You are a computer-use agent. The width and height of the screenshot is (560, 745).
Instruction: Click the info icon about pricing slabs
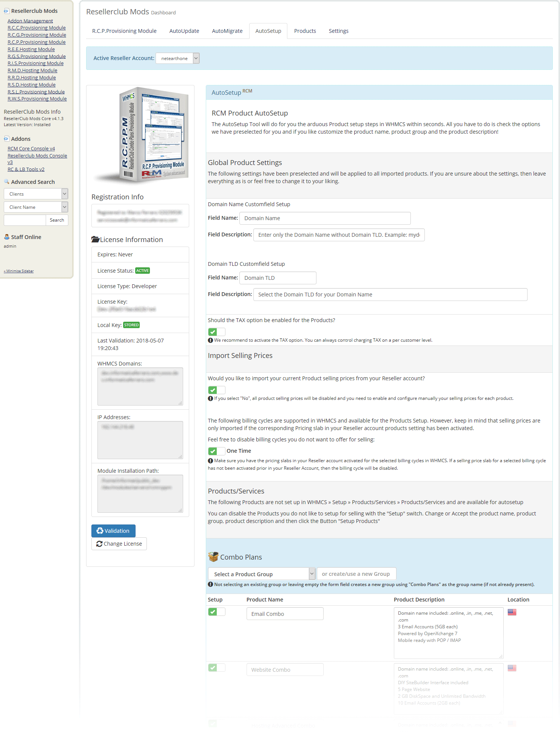211,461
